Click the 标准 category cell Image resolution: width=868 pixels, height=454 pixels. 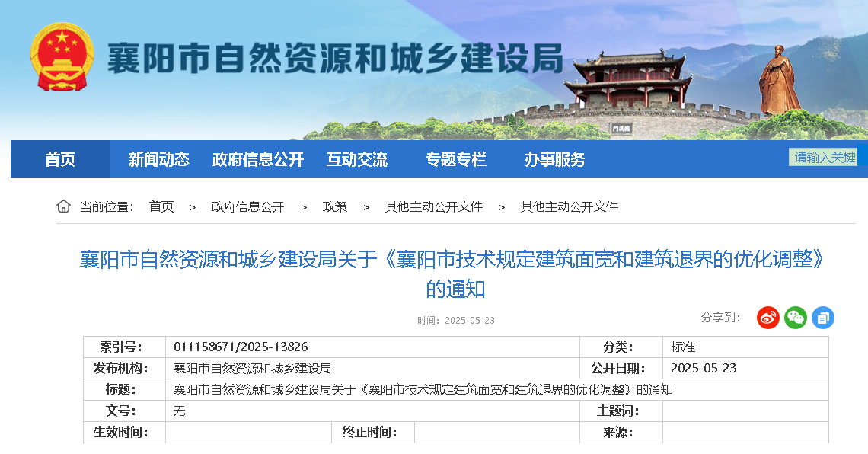tap(745, 347)
